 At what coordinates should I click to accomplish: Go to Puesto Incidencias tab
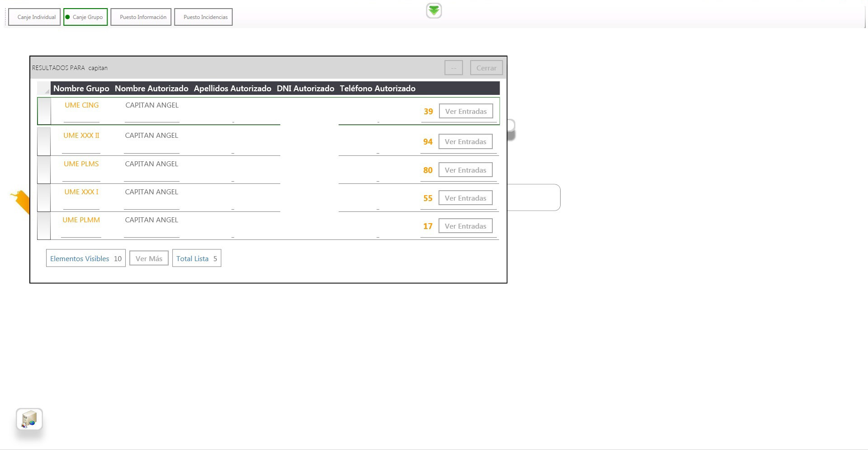203,17
